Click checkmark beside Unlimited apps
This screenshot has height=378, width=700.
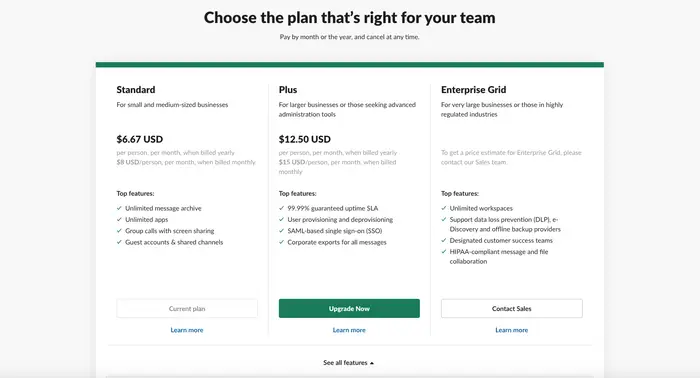click(119, 220)
